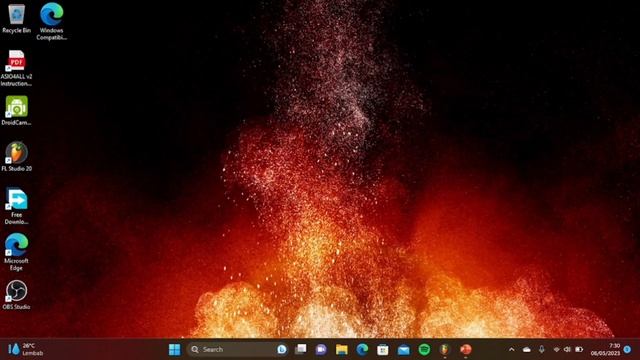Open the Recycle Bin desktop icon
Viewport: 640px width, 360px height.
[x=16, y=18]
